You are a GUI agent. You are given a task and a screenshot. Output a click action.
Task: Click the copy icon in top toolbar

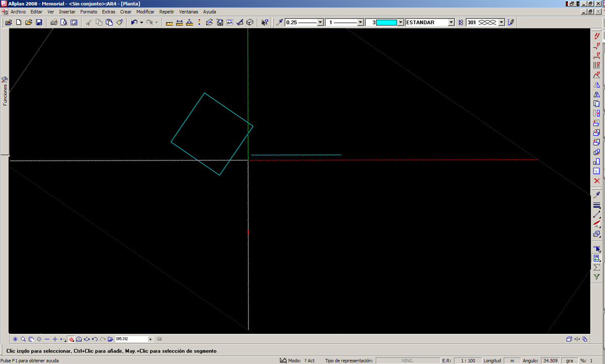point(99,22)
